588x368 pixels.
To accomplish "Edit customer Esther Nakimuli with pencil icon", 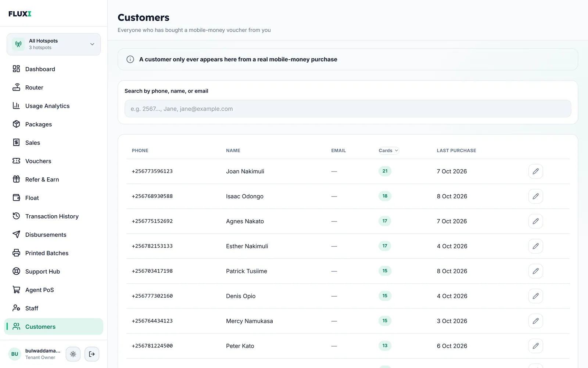I will click(535, 246).
